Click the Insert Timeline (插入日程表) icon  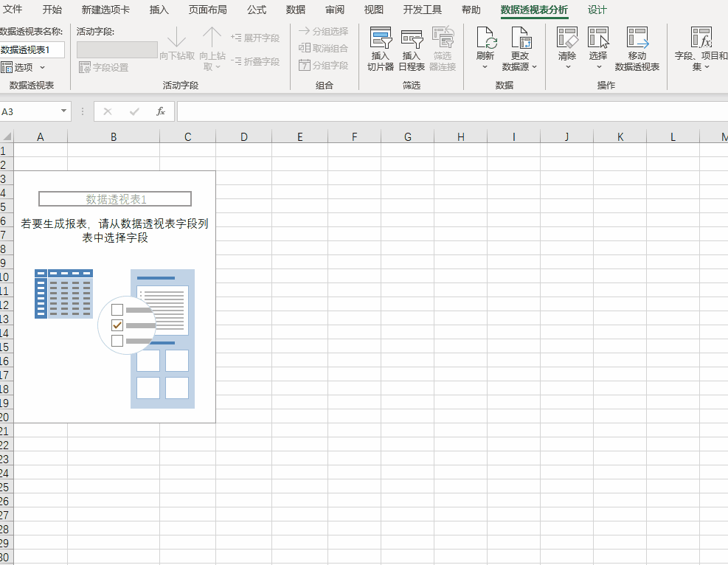pyautogui.click(x=412, y=38)
